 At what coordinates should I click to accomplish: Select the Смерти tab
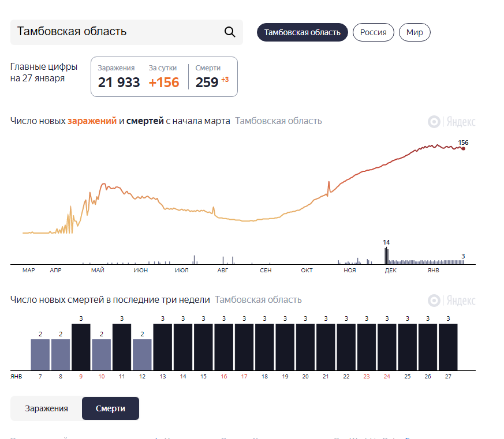110,408
